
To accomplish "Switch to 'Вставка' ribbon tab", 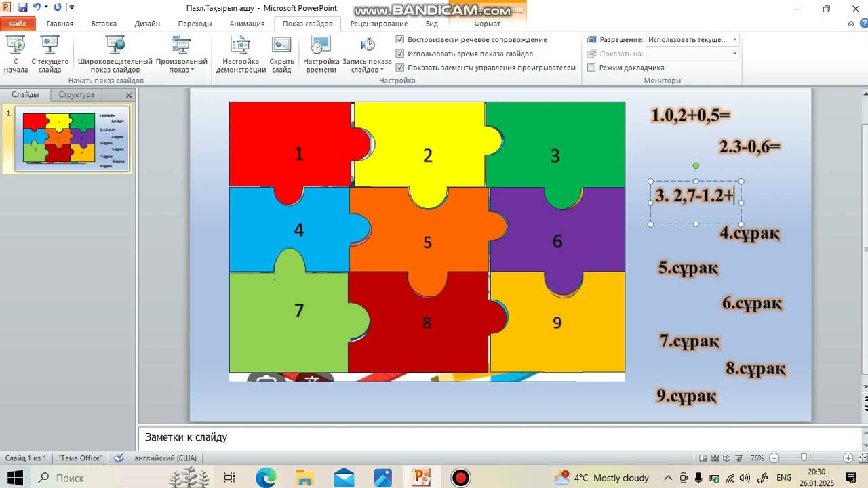I will [x=104, y=24].
